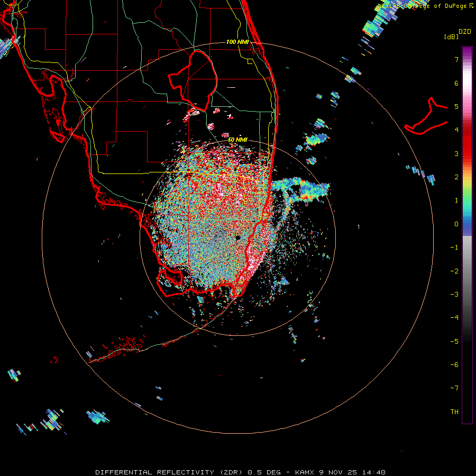Click the NEXLAB College of DuPage credit text

click(425, 6)
